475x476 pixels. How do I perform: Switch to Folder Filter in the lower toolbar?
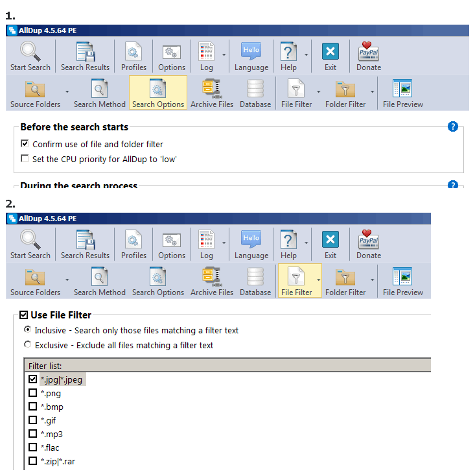345,281
